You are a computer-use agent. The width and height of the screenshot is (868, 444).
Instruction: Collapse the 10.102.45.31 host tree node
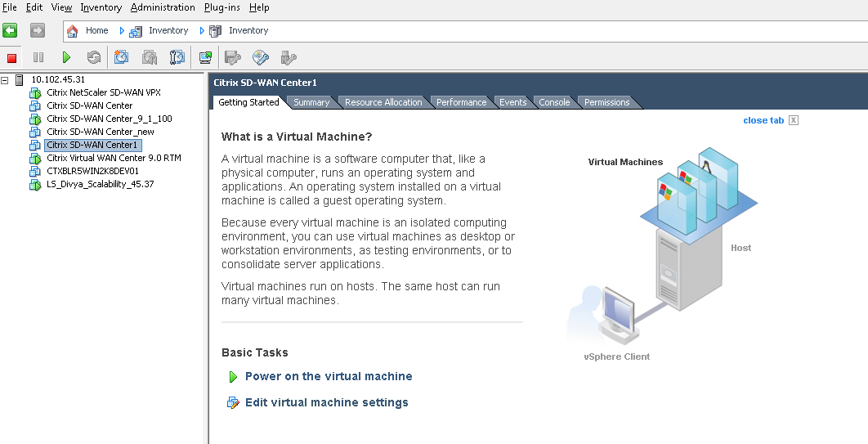pyautogui.click(x=4, y=79)
